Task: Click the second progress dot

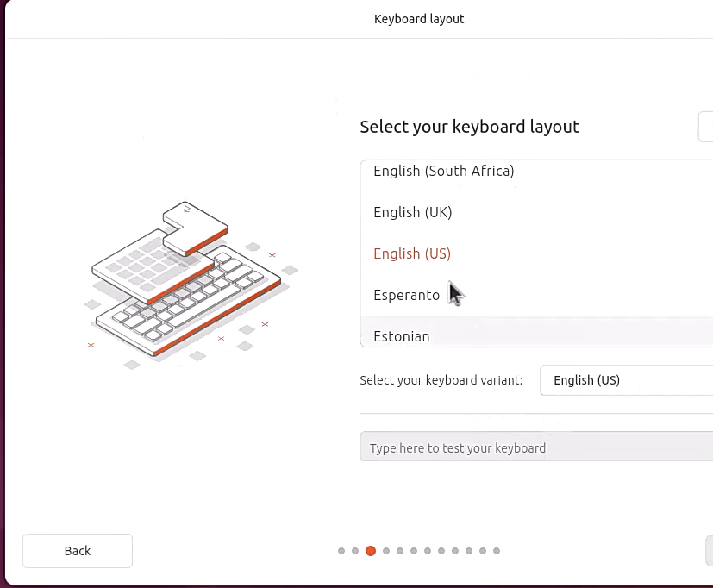Action: 355,550
